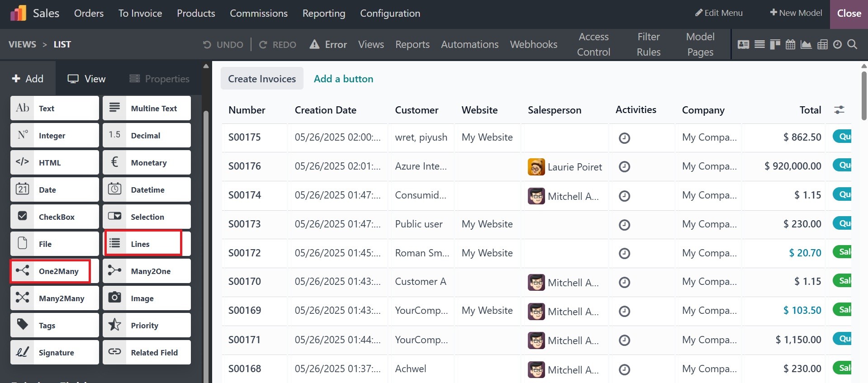Choose the Selection field type
This screenshot has width=868, height=383.
(x=147, y=217)
